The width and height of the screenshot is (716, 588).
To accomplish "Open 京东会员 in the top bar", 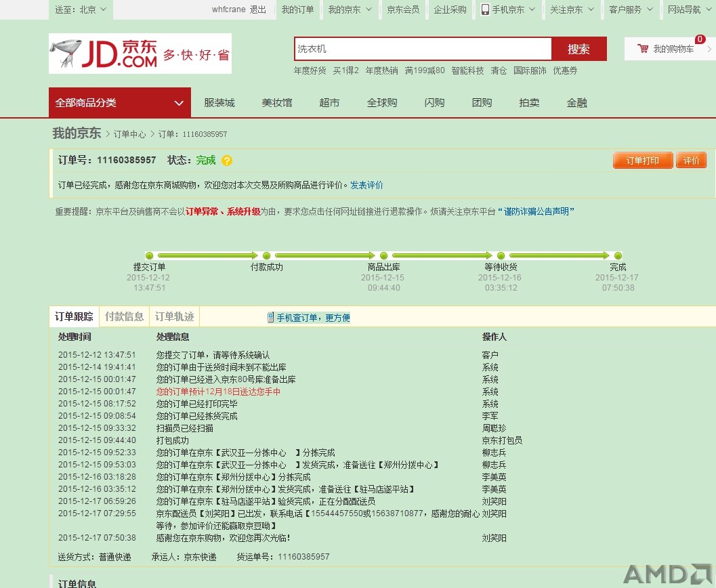I will coord(403,9).
